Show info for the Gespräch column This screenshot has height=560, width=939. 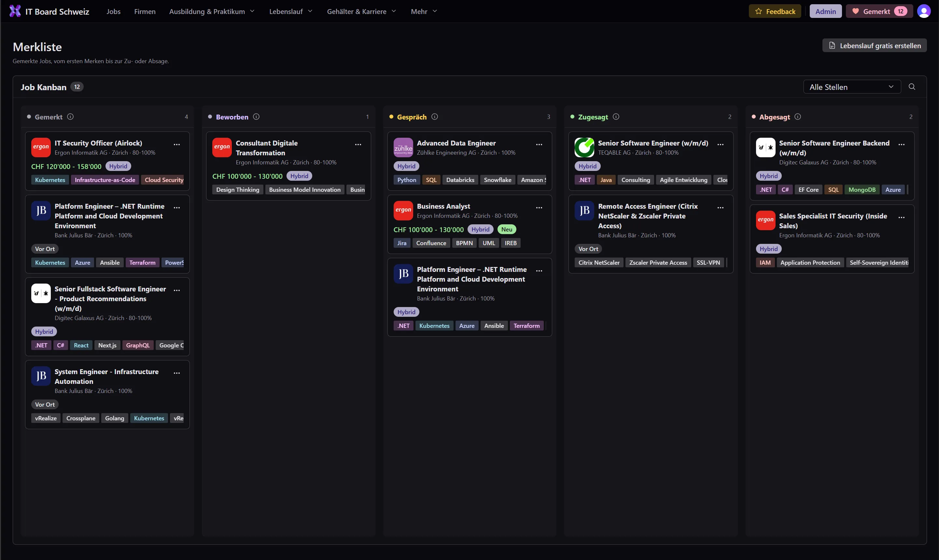tap(435, 117)
